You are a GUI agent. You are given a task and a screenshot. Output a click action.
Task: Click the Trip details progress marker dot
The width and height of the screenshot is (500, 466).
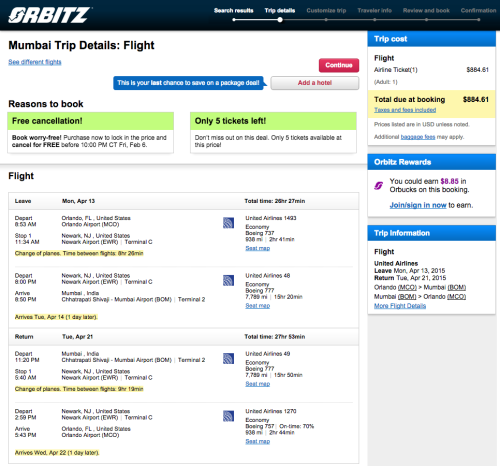click(x=280, y=20)
